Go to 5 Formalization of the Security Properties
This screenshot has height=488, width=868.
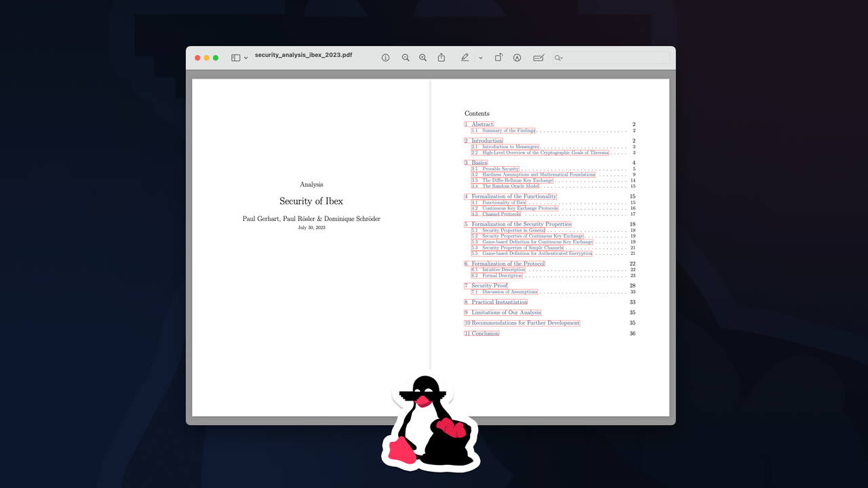[x=518, y=224]
